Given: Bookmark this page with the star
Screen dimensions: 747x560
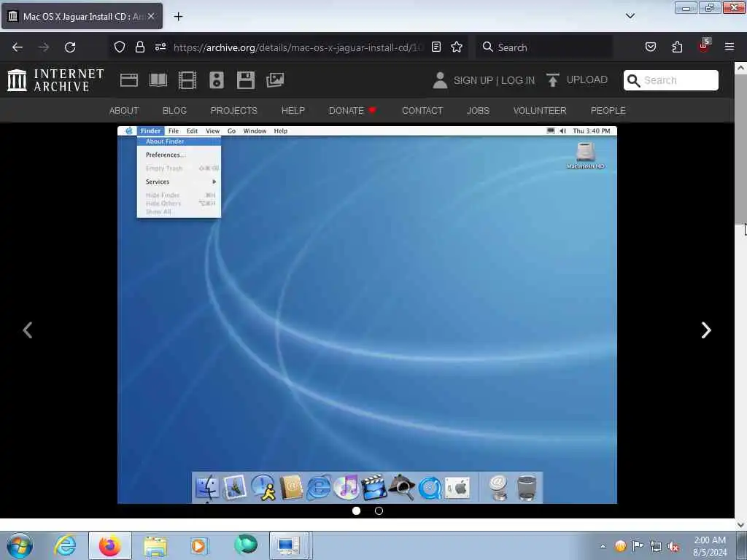Looking at the screenshot, I should pos(457,47).
